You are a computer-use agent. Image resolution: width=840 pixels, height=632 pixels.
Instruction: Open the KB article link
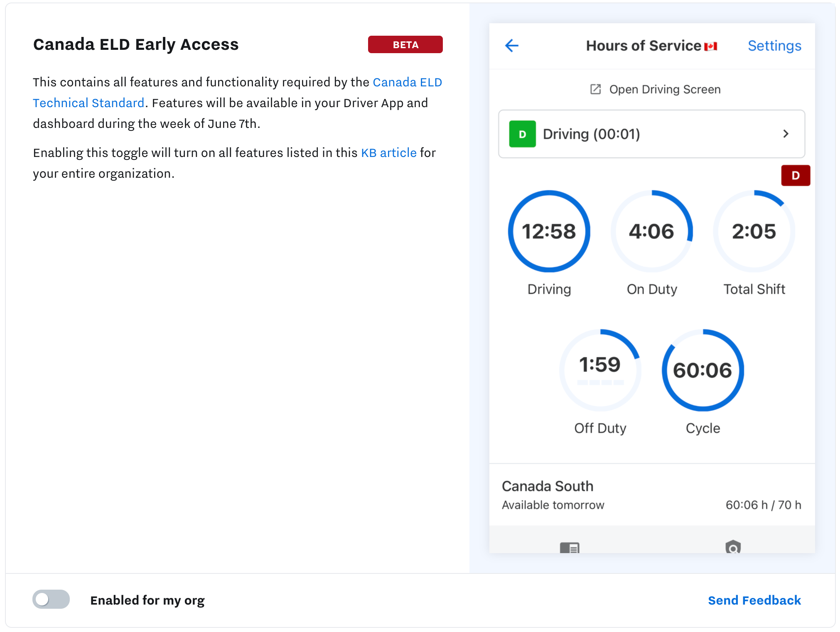(388, 153)
